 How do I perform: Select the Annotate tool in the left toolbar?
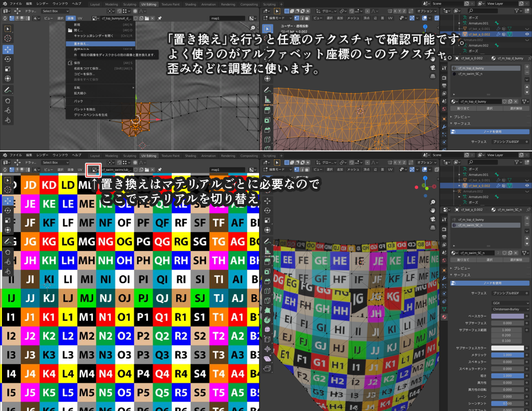pyautogui.click(x=8, y=90)
